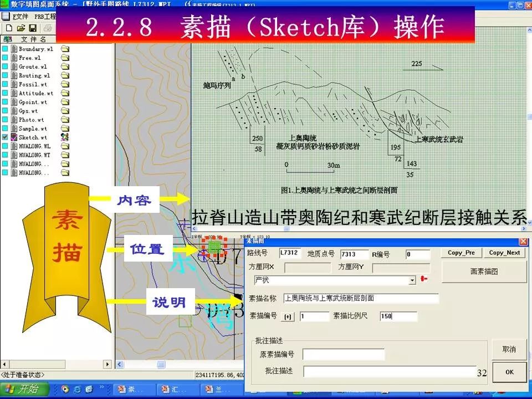Open the 开始 Start menu
The width and height of the screenshot is (532, 399).
[24, 389]
